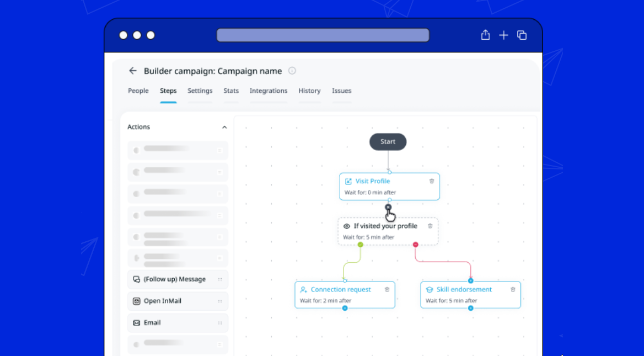644x356 pixels.
Task: Click top connector of Skill endorsement node
Action: tap(471, 281)
